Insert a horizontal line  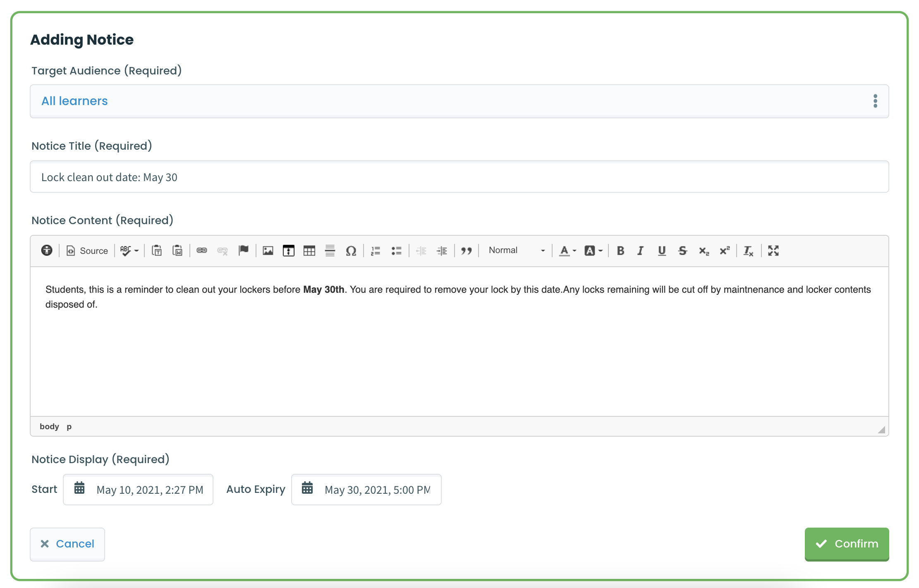coord(330,251)
